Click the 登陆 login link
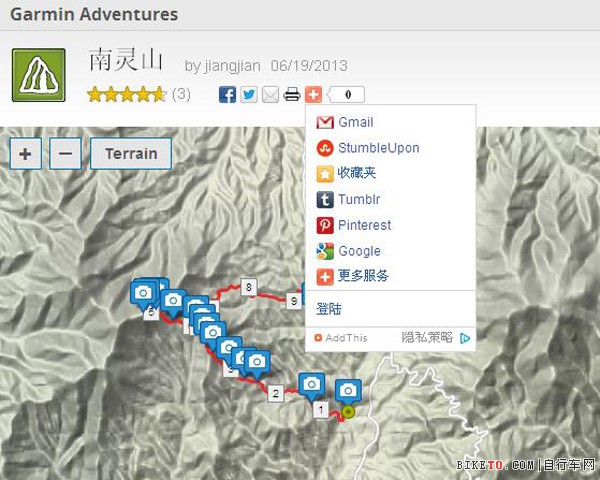This screenshot has height=480, width=600. pyautogui.click(x=329, y=309)
